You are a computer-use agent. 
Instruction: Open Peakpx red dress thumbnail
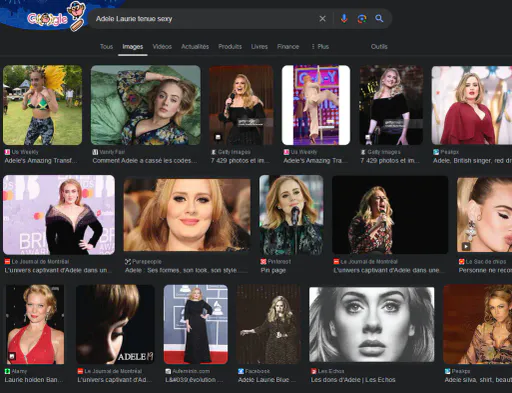[472, 105]
